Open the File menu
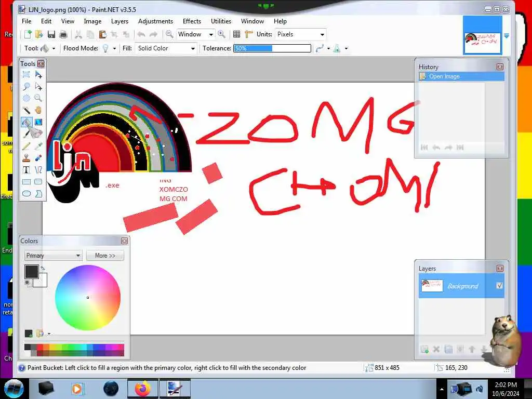This screenshot has height=399, width=532. (26, 21)
